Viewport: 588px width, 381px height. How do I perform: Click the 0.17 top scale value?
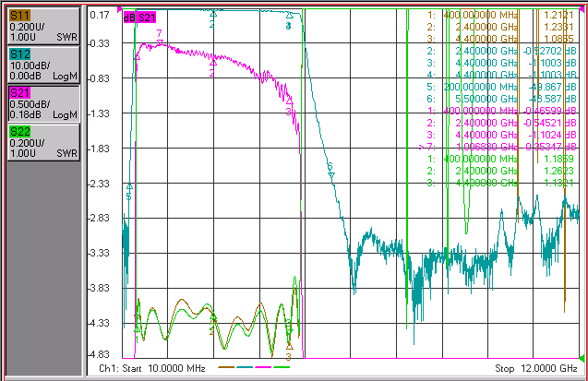[100, 15]
